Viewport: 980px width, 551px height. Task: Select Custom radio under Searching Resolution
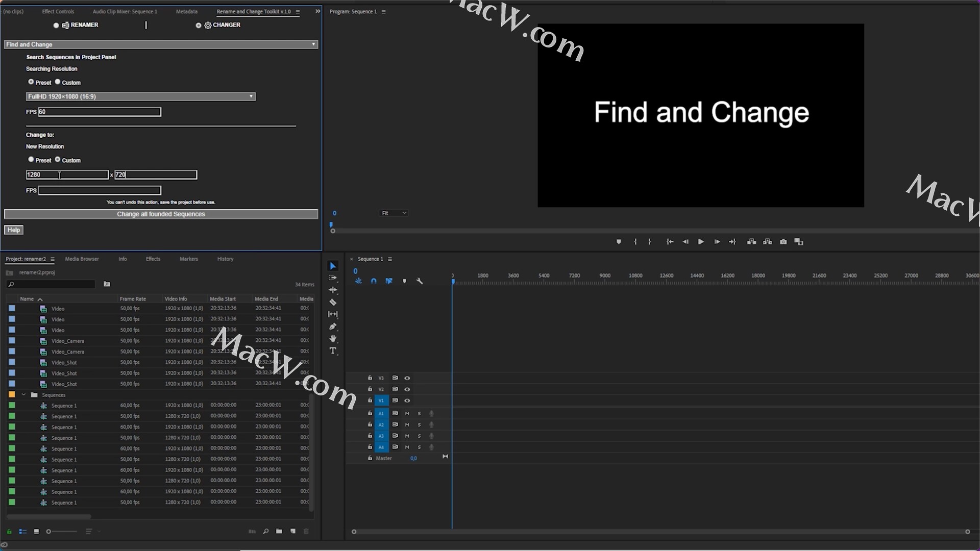(x=58, y=82)
